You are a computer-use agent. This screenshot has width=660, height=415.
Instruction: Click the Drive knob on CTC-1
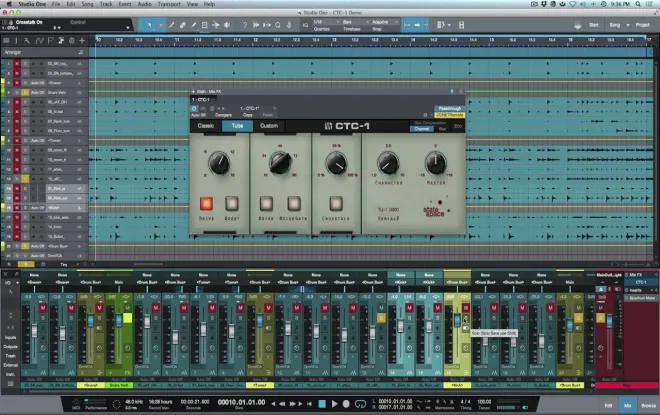point(219,163)
